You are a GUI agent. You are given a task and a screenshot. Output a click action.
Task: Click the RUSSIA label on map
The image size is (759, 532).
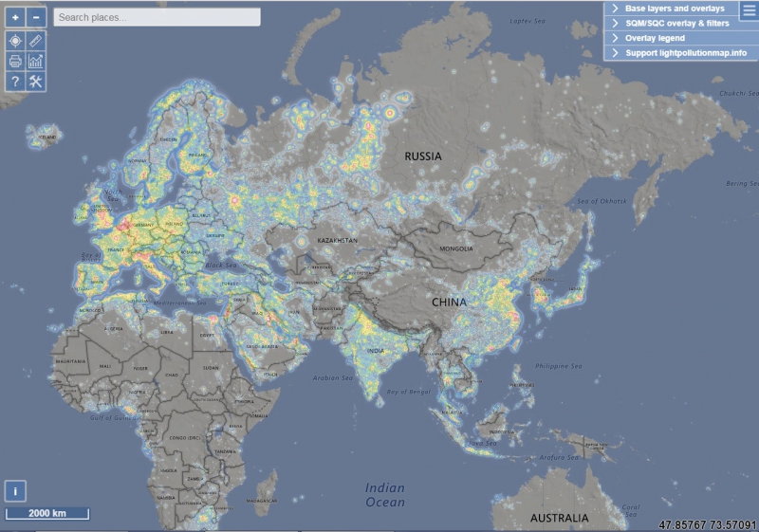424,156
